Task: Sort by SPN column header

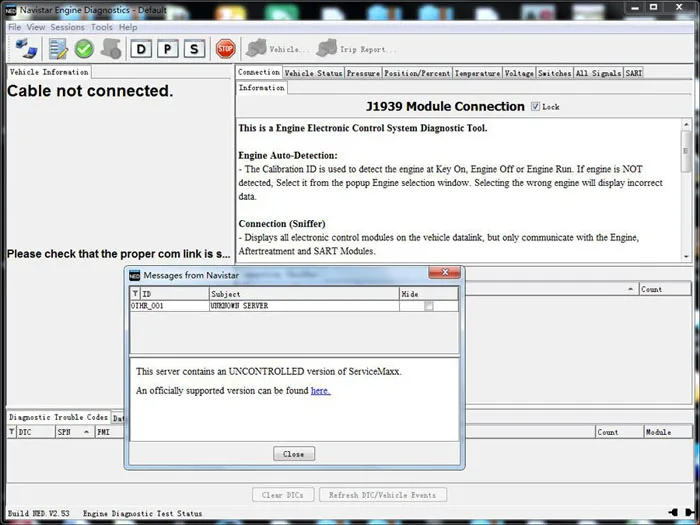Action: click(75, 432)
